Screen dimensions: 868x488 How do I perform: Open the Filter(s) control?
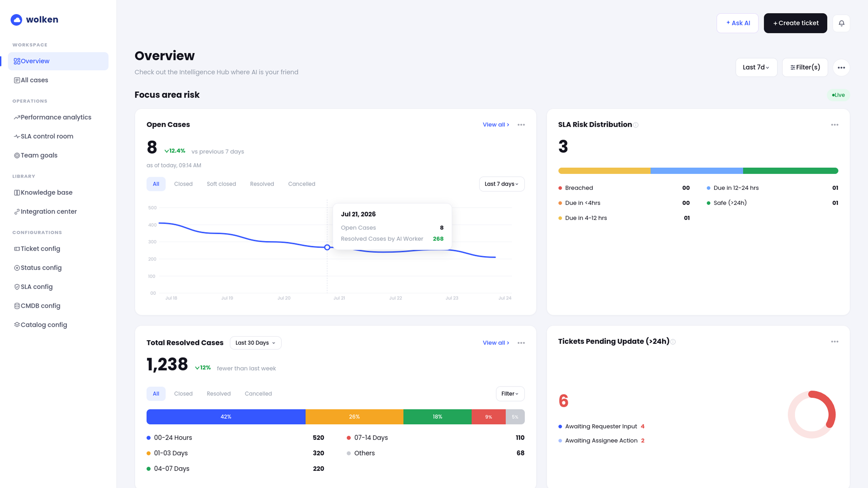(805, 67)
